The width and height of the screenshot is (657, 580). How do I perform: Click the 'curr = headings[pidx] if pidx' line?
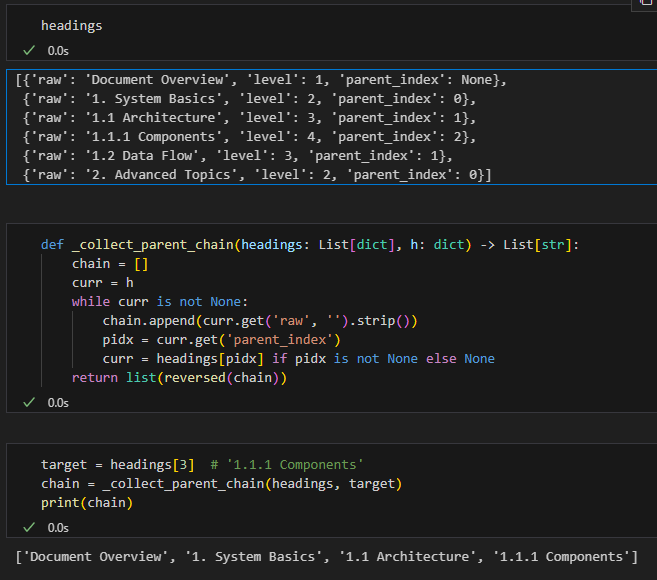298,359
